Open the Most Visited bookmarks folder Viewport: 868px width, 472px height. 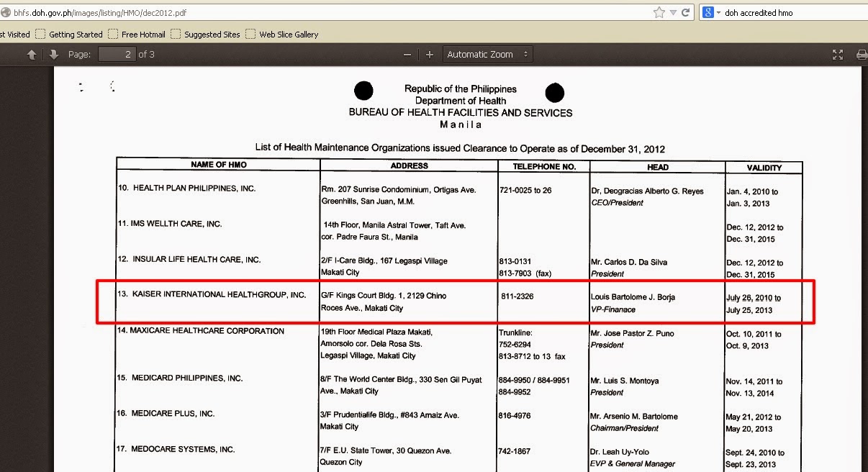pyautogui.click(x=14, y=34)
